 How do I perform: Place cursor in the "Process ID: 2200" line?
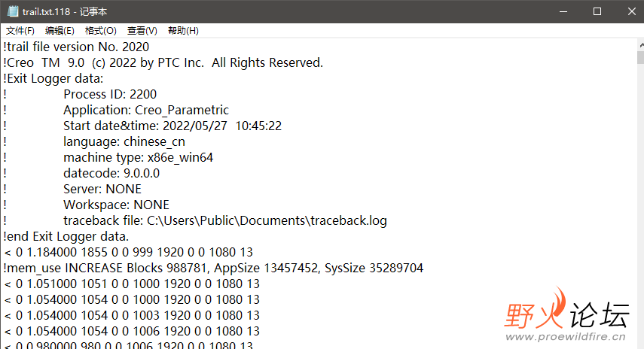[110, 94]
